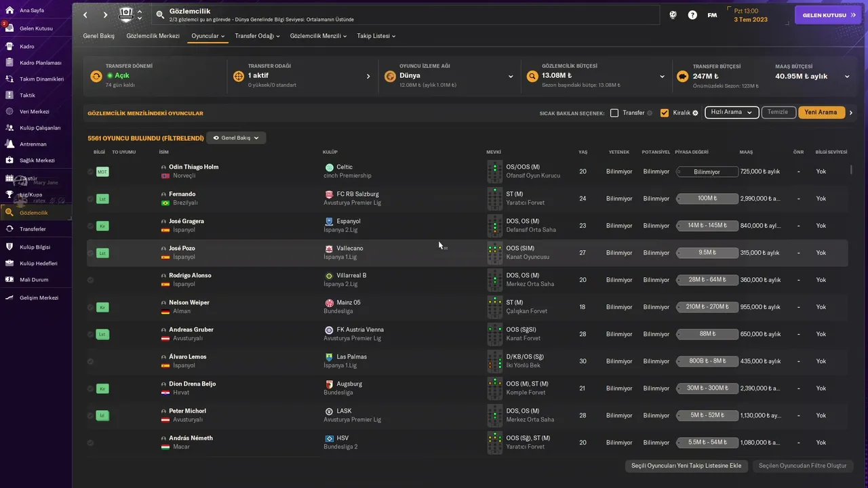
Task: Expand the Genel Bakış view dropdown
Action: coord(236,138)
